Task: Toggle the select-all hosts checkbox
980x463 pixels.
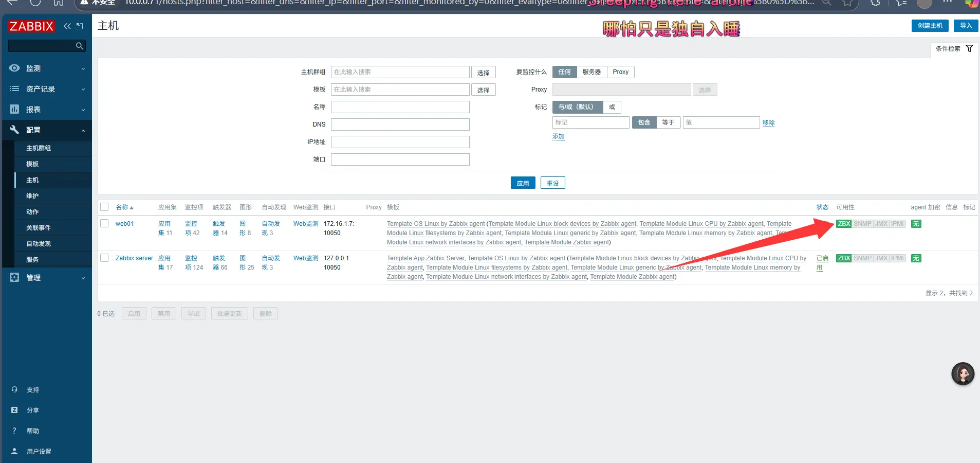Action: [x=104, y=207]
